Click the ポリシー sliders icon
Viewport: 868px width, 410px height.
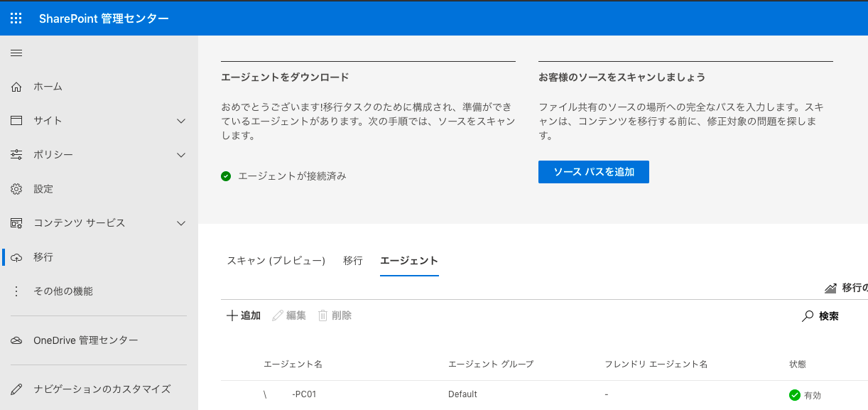(16, 155)
